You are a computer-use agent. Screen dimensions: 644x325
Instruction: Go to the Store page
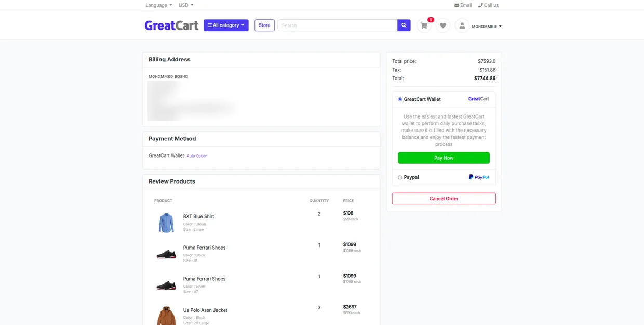point(264,25)
